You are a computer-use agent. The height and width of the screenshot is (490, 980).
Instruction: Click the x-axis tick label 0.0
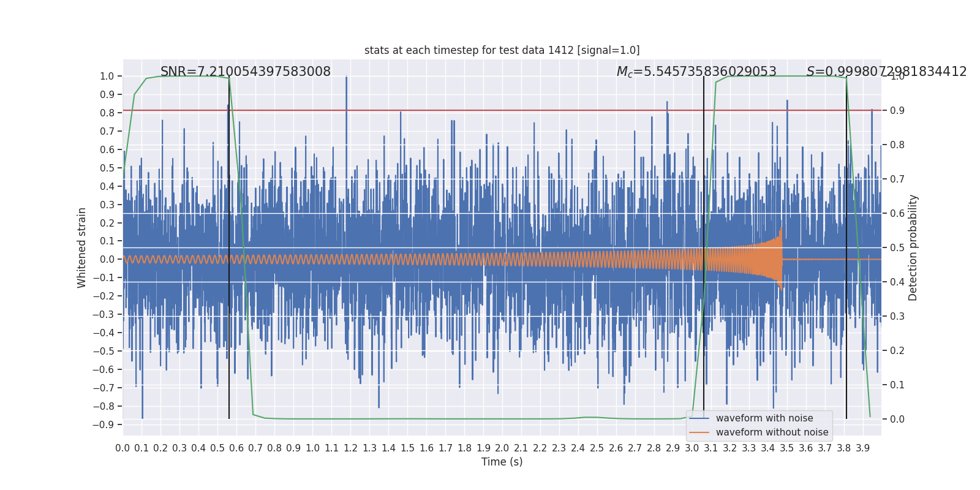(x=123, y=448)
